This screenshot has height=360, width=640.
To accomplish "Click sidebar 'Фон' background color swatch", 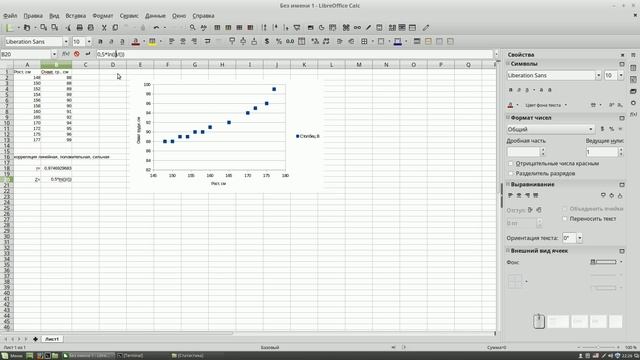I will coord(603,262).
